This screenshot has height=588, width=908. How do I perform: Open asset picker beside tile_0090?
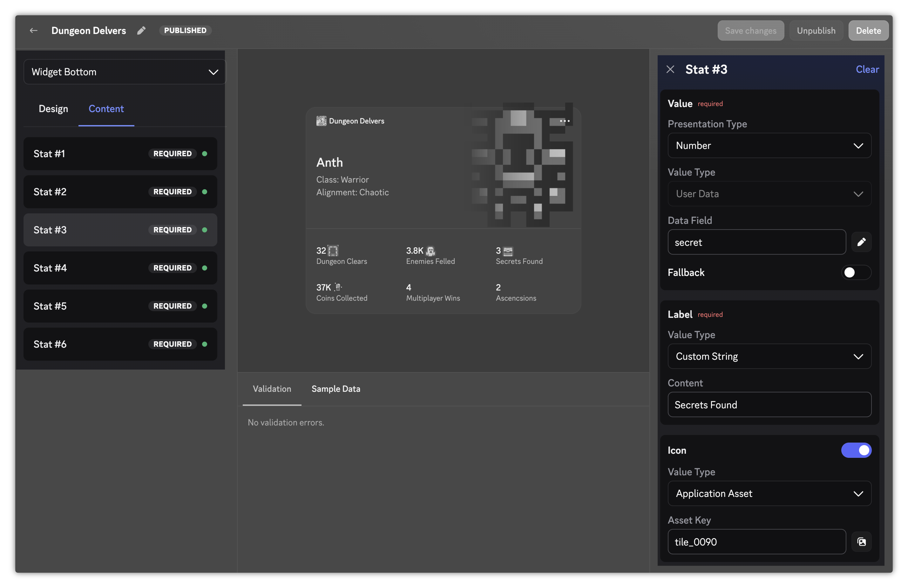click(x=861, y=542)
